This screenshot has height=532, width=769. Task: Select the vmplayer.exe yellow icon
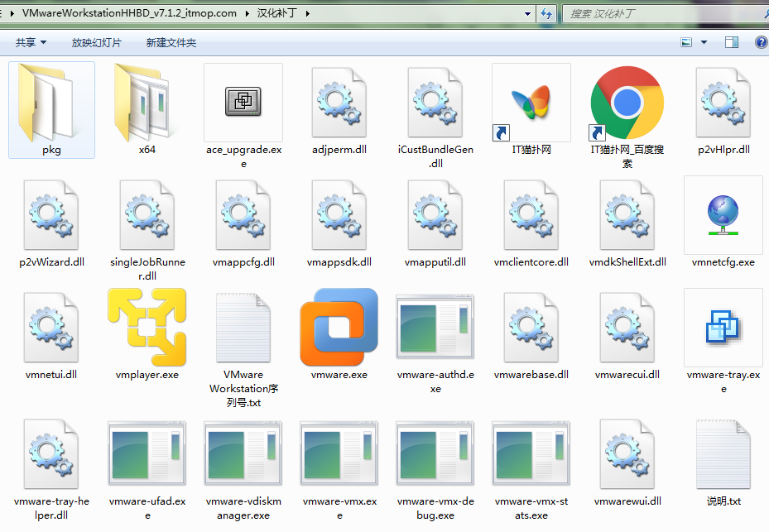click(147, 327)
